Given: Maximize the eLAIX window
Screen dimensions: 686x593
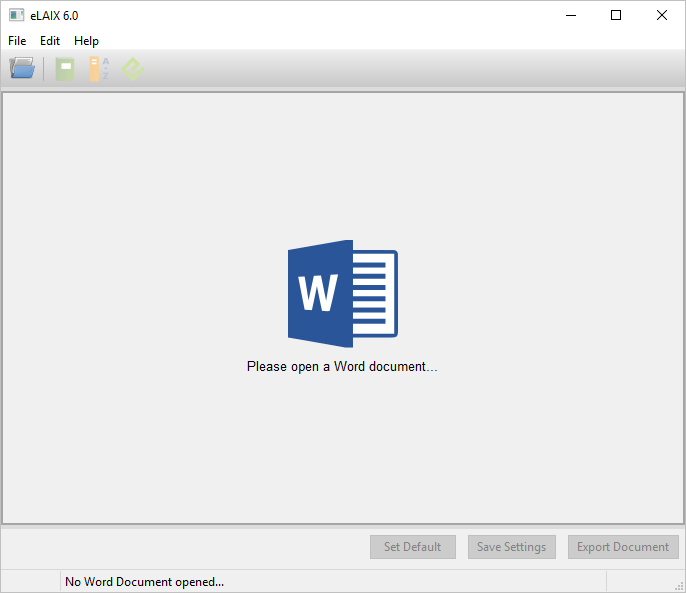Looking at the screenshot, I should (x=616, y=15).
